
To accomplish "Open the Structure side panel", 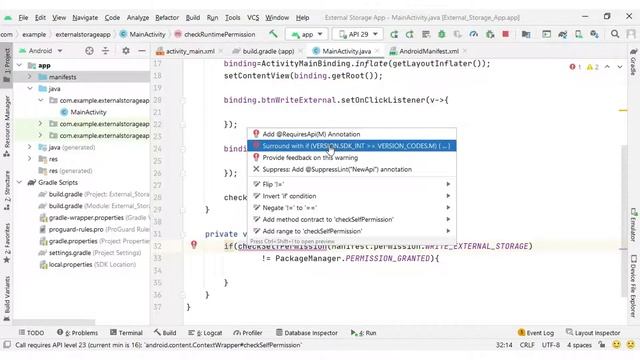I will 7,191.
